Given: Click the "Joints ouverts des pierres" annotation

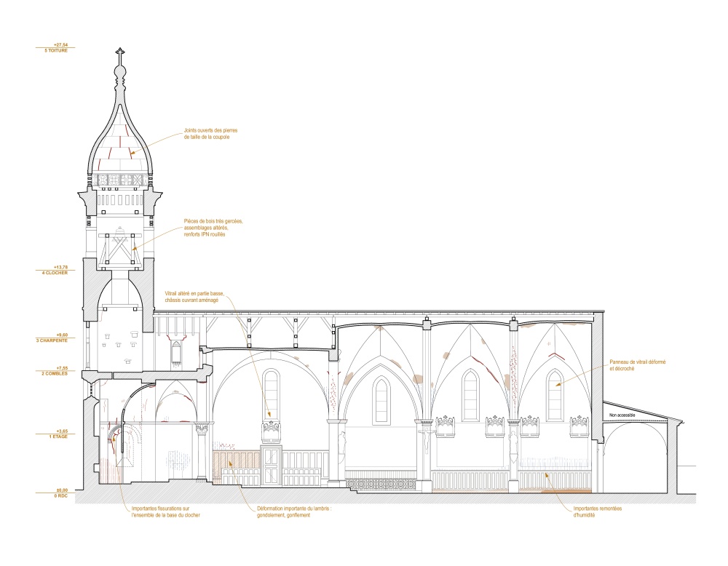Looking at the screenshot, I should (210, 134).
